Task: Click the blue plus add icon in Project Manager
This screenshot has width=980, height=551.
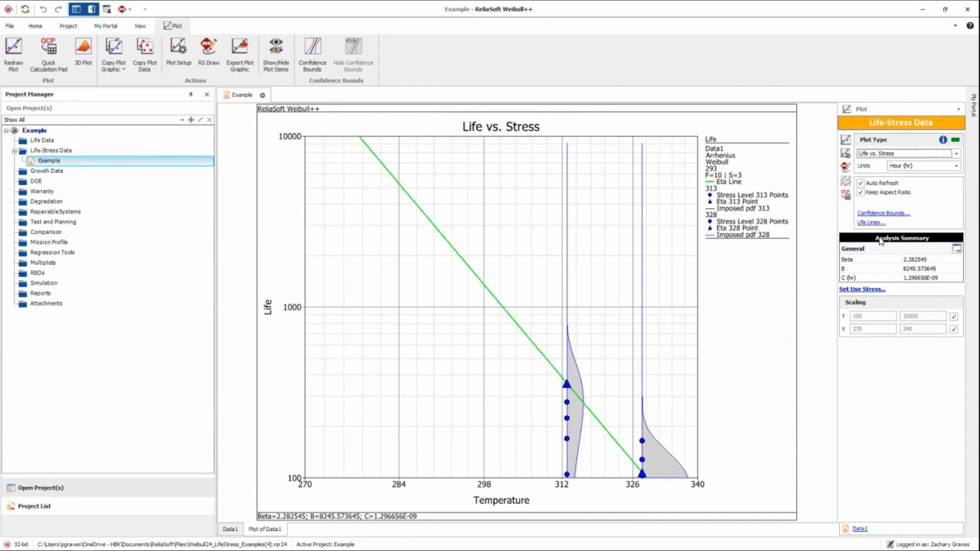Action: [191, 119]
